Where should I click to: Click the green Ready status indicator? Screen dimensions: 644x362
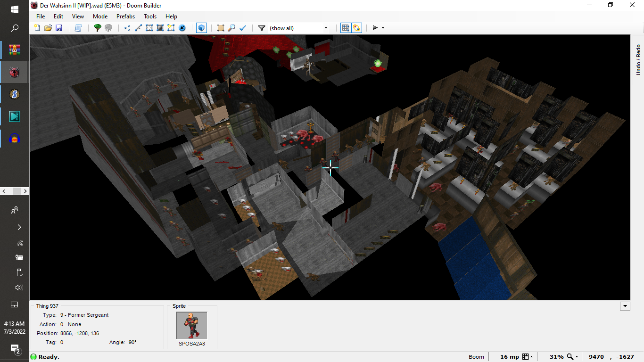(33, 357)
